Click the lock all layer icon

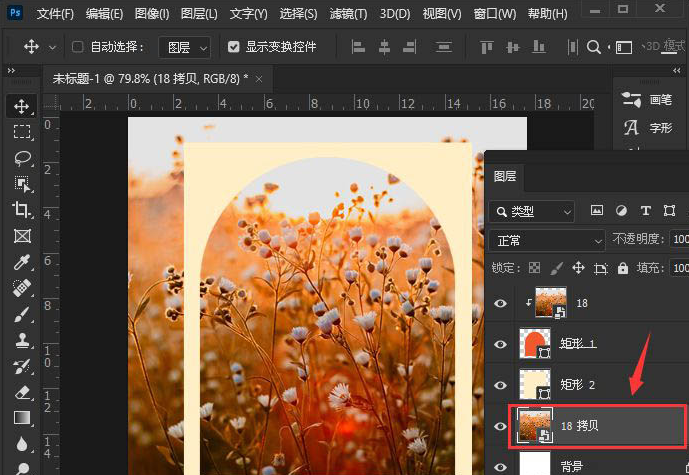point(623,268)
